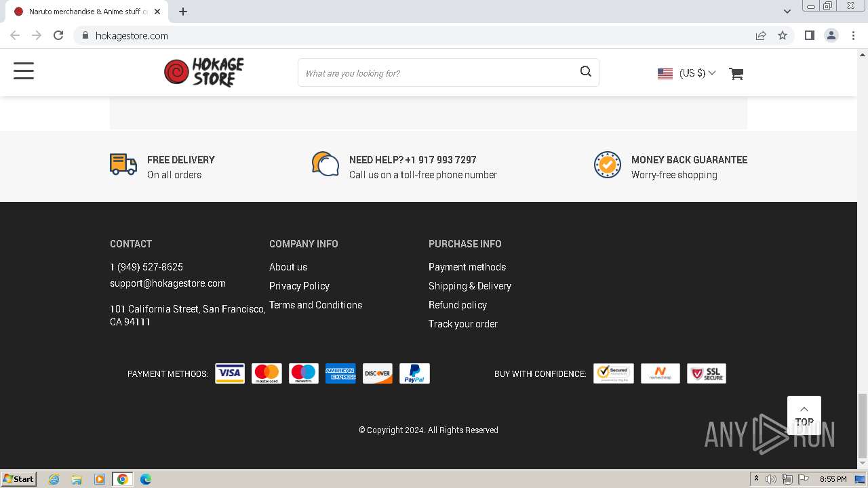868x488 pixels.
Task: Click the money back guarantee badge icon
Action: pyautogui.click(x=608, y=165)
